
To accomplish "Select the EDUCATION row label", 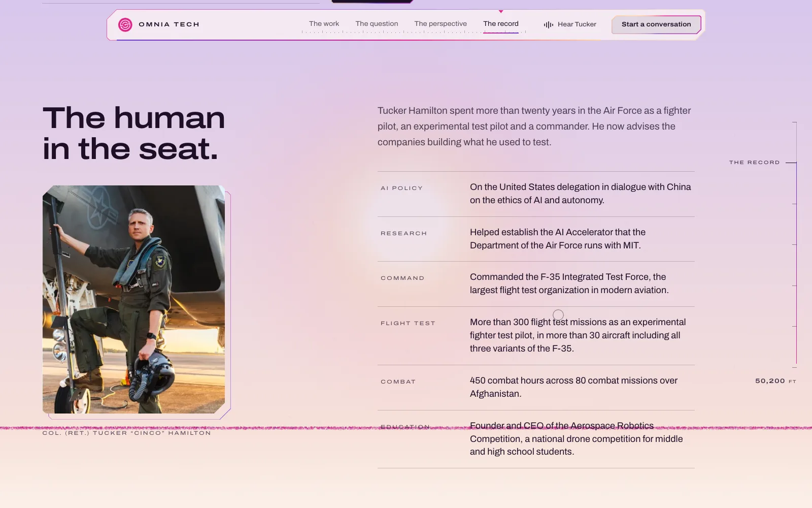I will tap(405, 427).
